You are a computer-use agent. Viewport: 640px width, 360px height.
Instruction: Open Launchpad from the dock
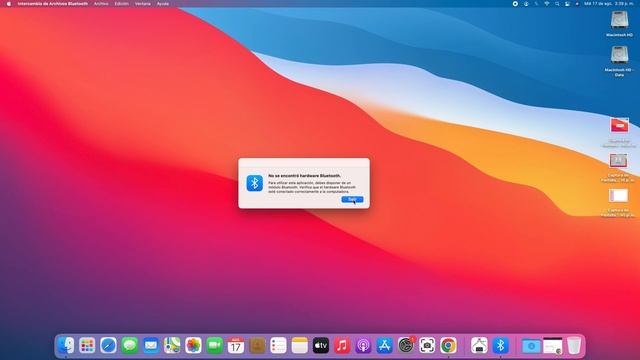click(x=87, y=346)
